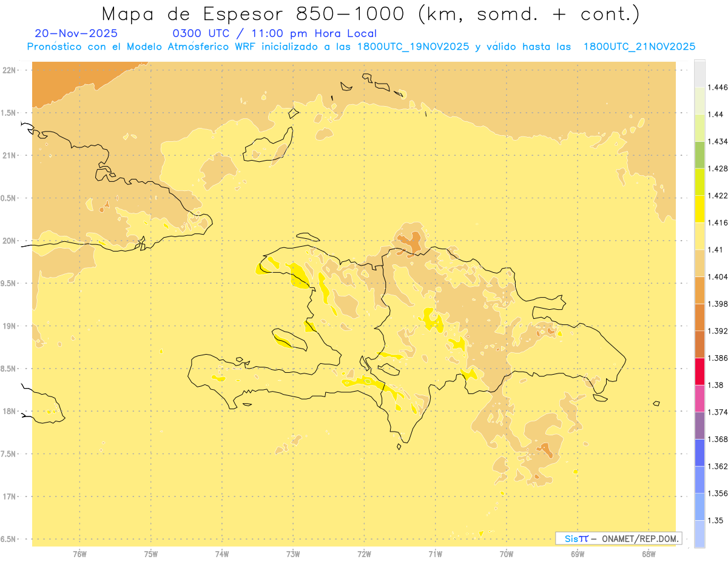Click the legend value 1.374
This screenshot has height=562, width=728.
718,412
